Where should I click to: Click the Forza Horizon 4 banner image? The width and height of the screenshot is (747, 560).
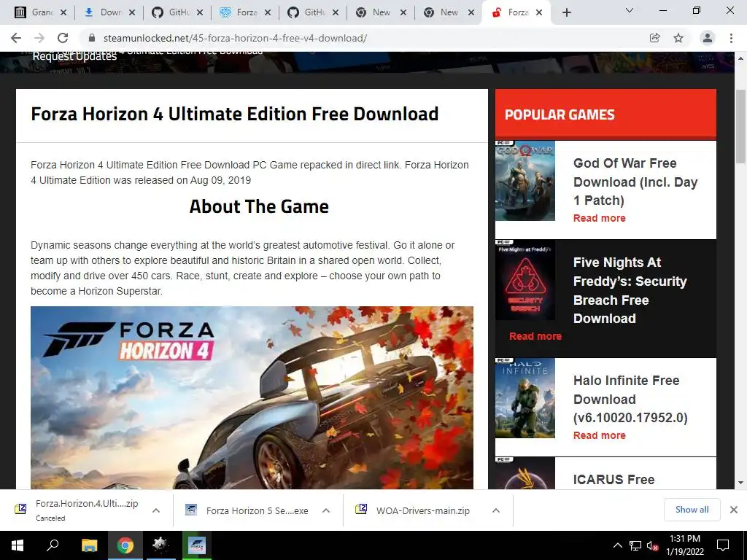click(252, 397)
